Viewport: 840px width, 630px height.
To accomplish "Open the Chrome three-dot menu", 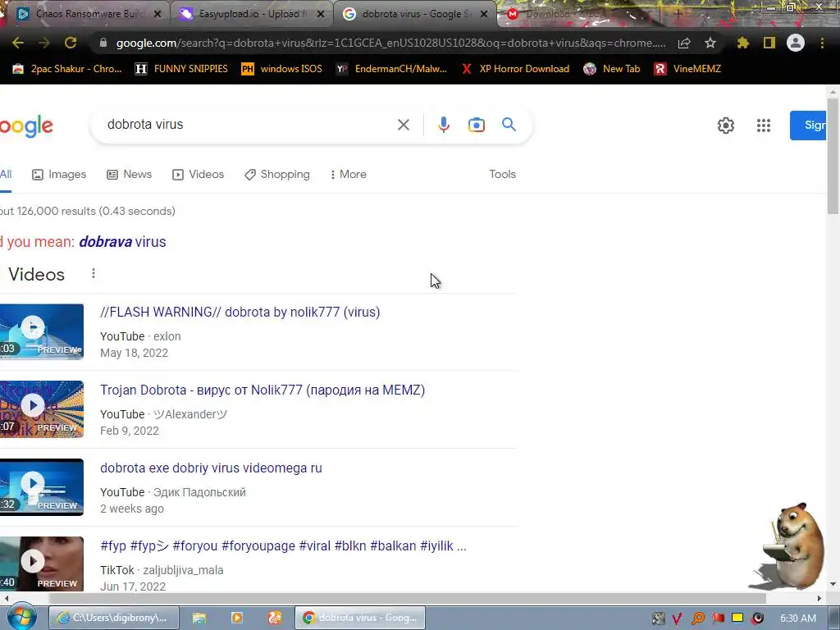I will click(x=822, y=43).
